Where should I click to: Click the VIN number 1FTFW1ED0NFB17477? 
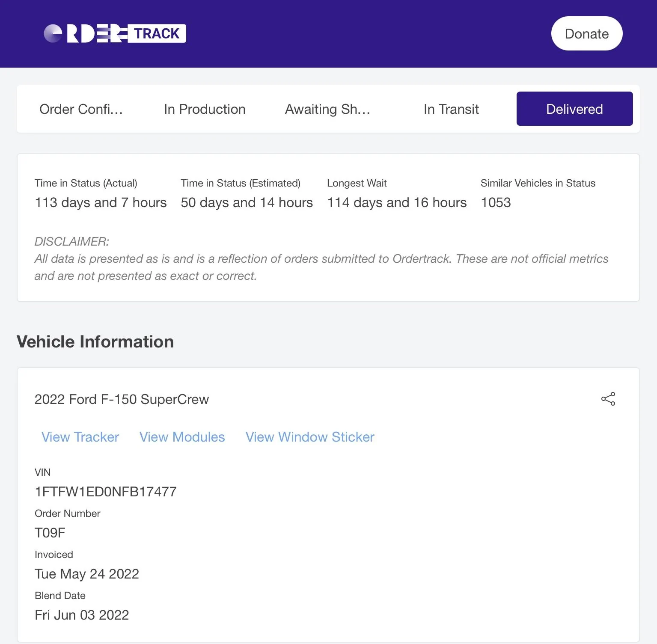(105, 492)
